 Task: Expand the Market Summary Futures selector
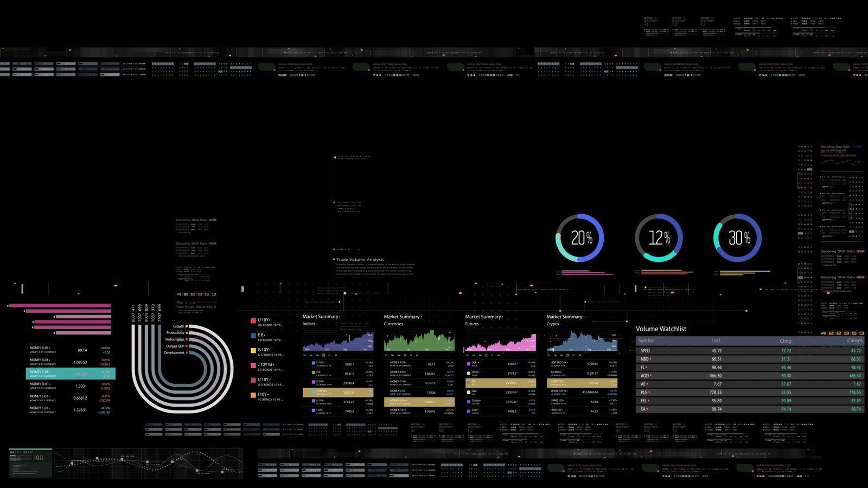pyautogui.click(x=473, y=324)
